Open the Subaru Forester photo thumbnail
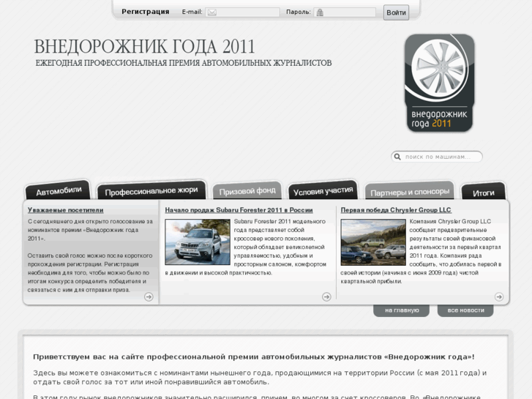The image size is (532, 399). coord(198,242)
